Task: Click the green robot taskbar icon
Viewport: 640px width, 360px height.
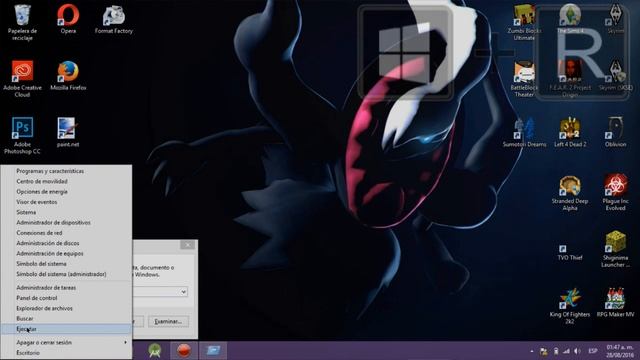Action: click(x=154, y=351)
